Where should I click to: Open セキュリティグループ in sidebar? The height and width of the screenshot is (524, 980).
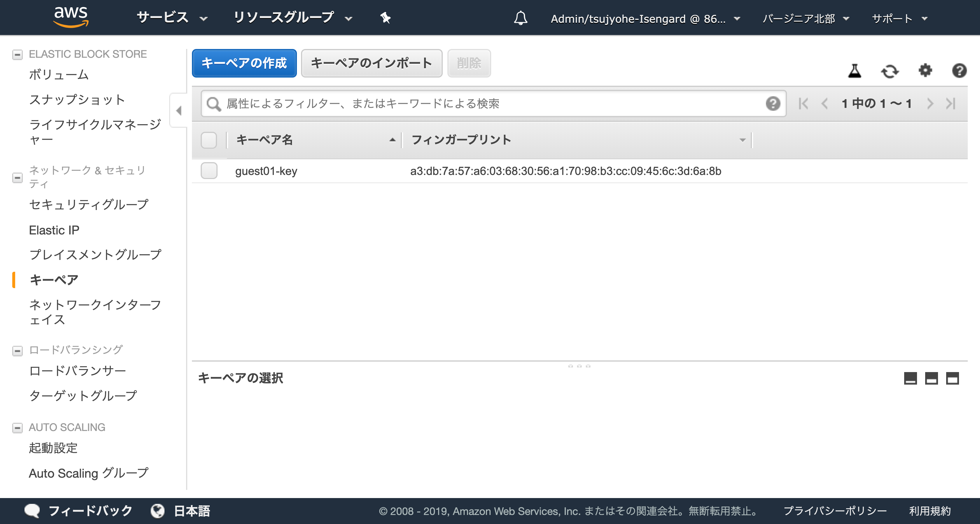89,205
